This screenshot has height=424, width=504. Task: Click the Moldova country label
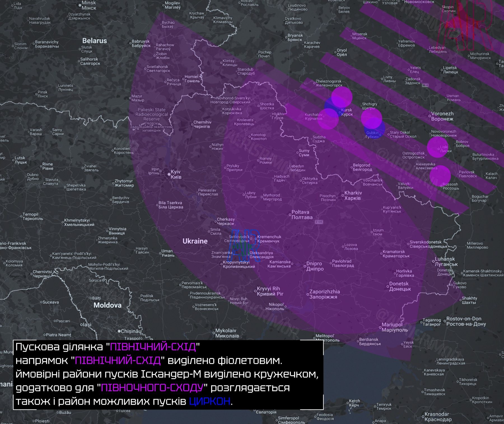[x=108, y=305]
